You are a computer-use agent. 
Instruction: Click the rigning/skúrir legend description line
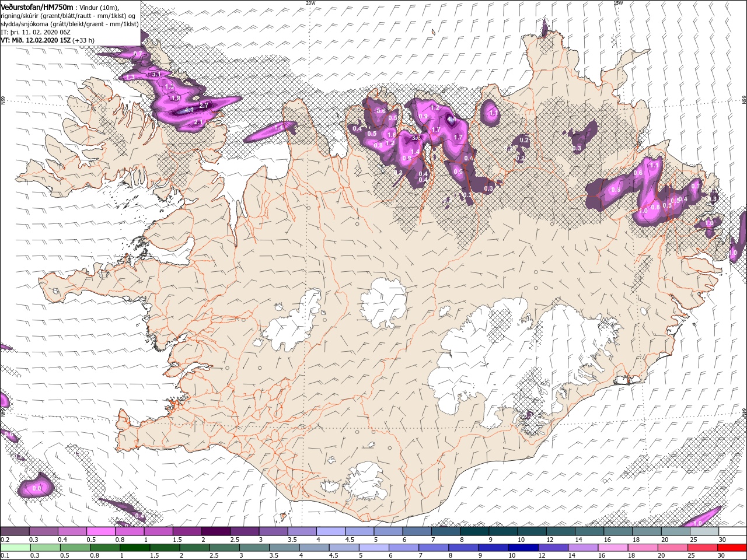[x=69, y=16]
